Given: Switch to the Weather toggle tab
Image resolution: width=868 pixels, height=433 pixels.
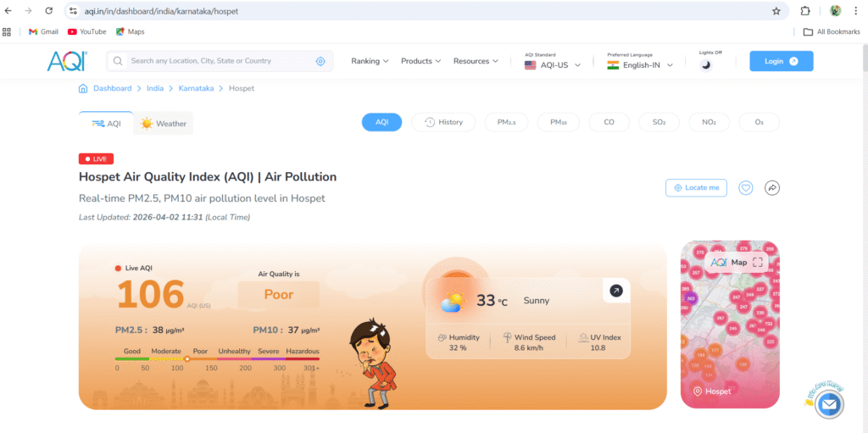Looking at the screenshot, I should [x=164, y=124].
